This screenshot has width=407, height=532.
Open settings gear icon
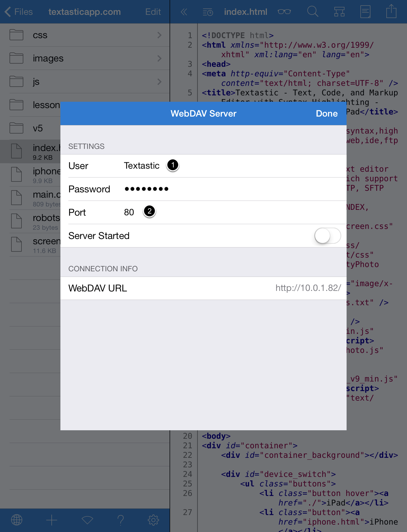pos(153,520)
